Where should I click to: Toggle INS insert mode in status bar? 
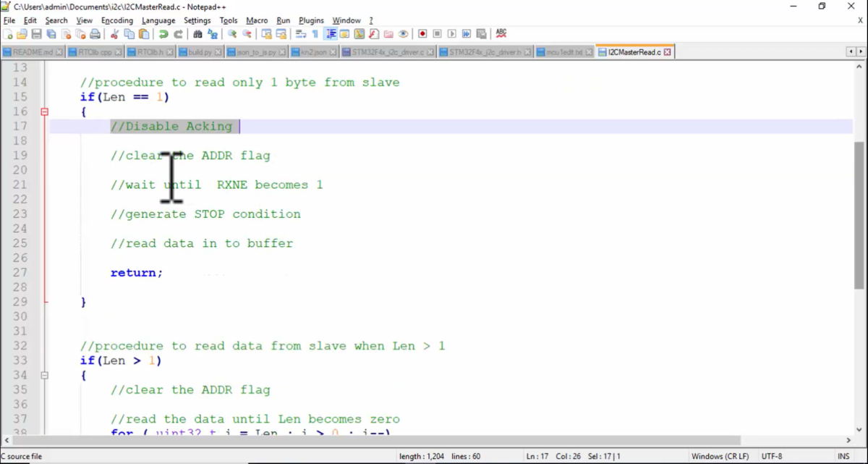[843, 456]
